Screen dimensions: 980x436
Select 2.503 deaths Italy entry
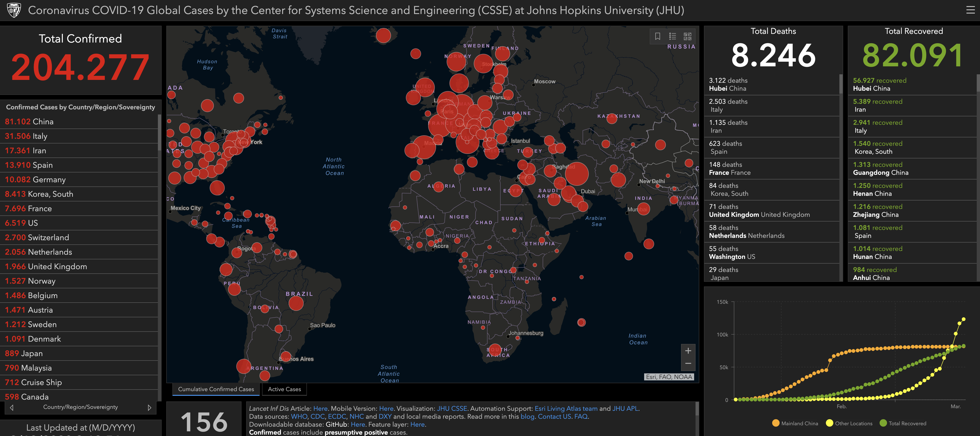tap(771, 105)
